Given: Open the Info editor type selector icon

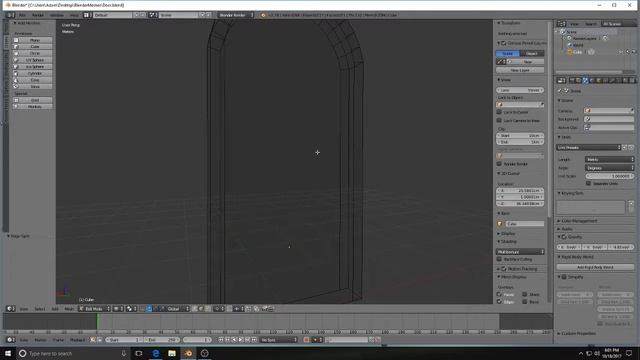Looking at the screenshot, I should tap(10, 15).
